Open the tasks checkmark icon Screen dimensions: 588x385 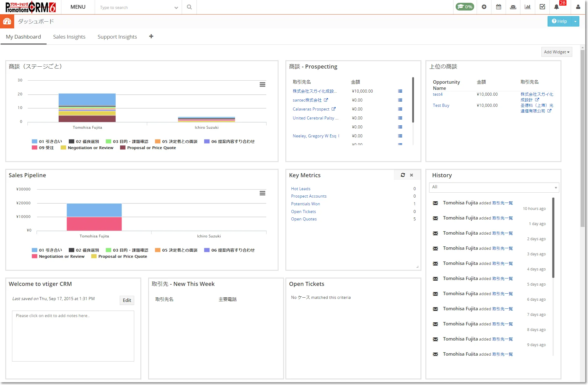[x=542, y=7]
